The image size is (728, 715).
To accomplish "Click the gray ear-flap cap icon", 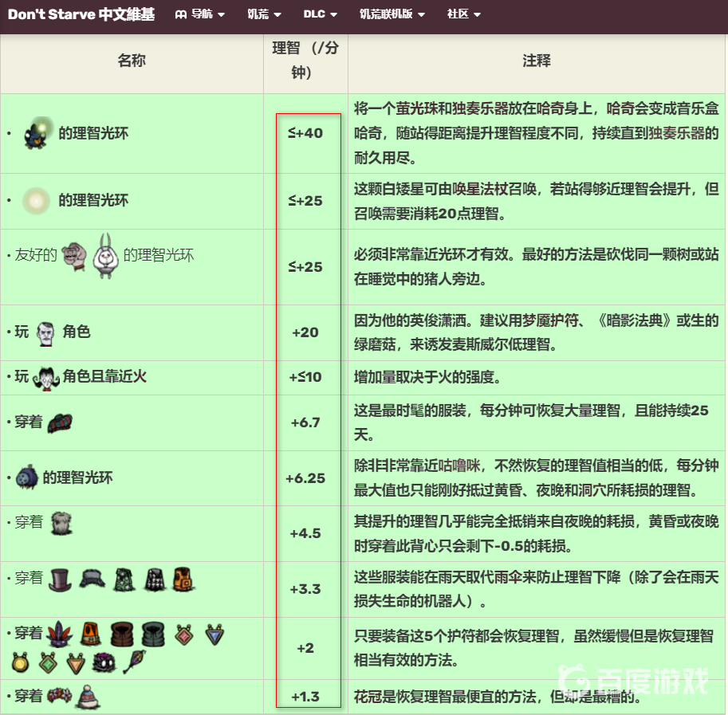I will point(92,579).
